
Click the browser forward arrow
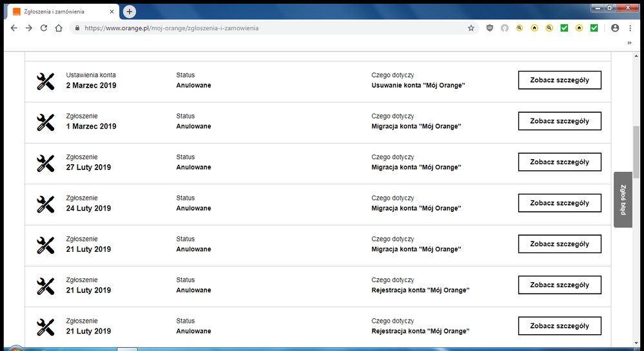[28, 28]
